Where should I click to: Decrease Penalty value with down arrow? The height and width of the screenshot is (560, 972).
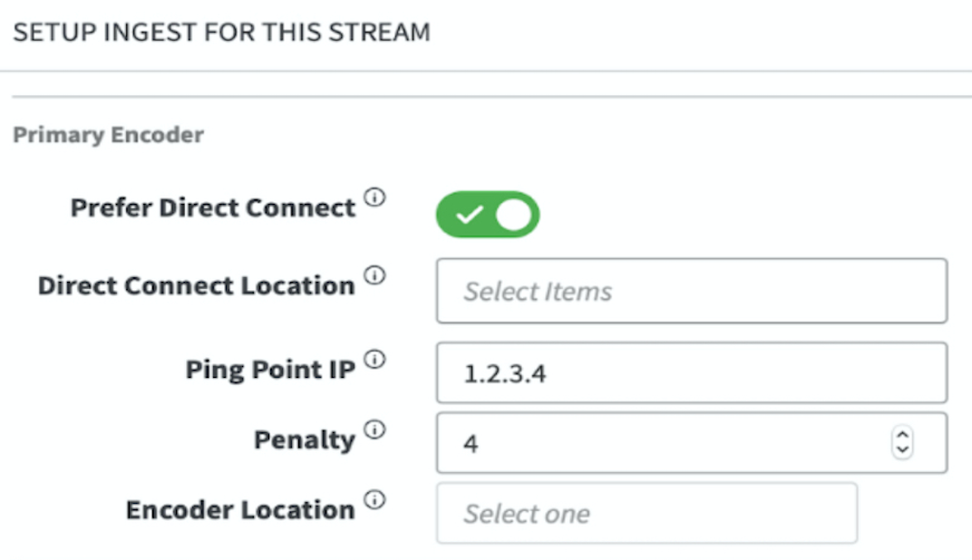(x=901, y=449)
